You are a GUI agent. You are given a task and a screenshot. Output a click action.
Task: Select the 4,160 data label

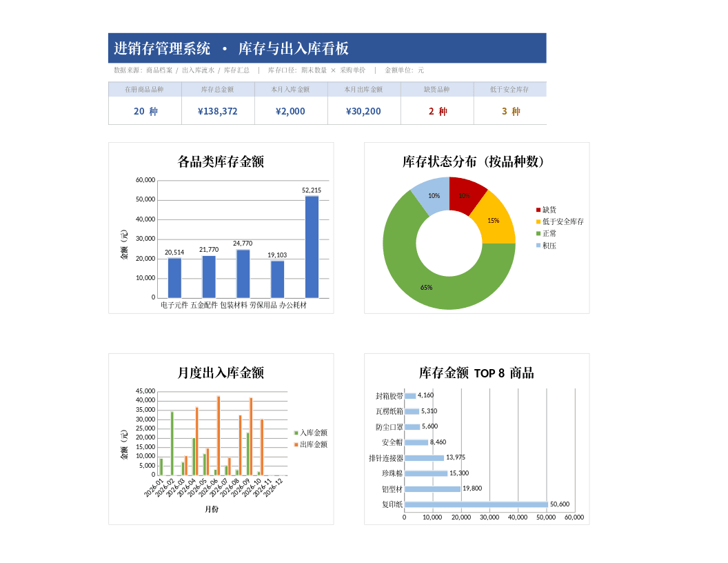[x=426, y=395]
